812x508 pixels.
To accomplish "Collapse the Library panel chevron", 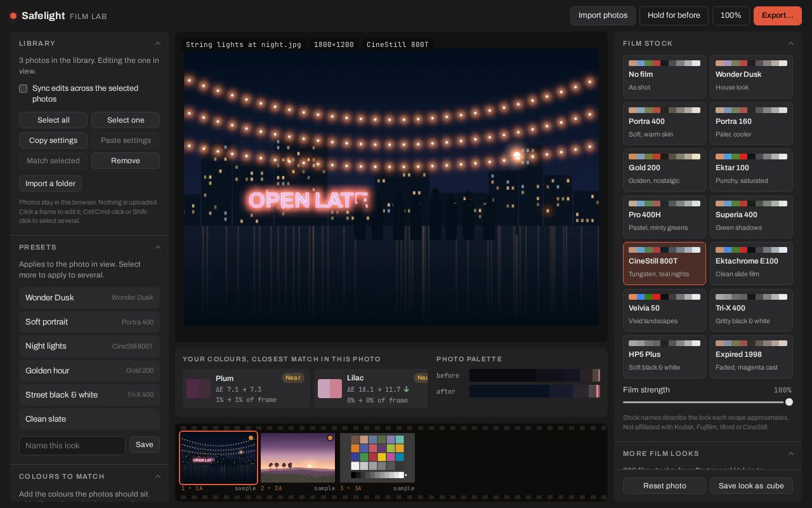I will [x=157, y=43].
